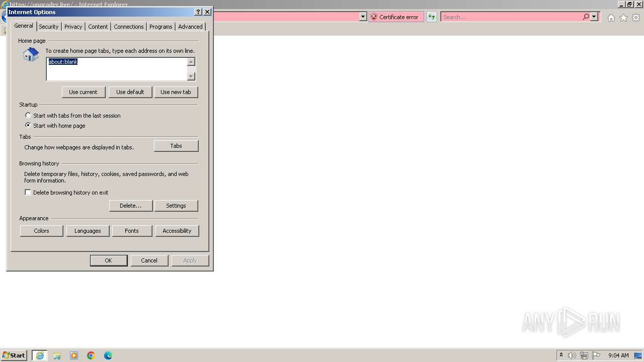Open the Languages button

pyautogui.click(x=88, y=231)
